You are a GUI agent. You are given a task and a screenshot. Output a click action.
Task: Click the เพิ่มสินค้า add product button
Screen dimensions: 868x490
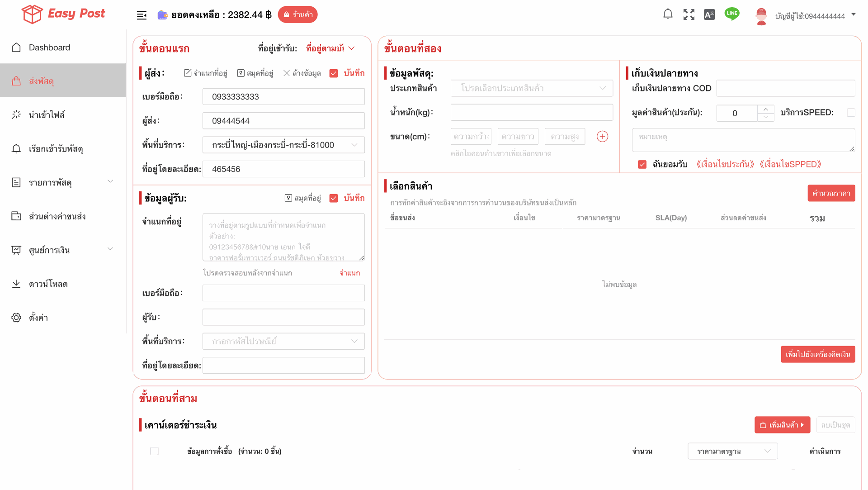tap(783, 424)
